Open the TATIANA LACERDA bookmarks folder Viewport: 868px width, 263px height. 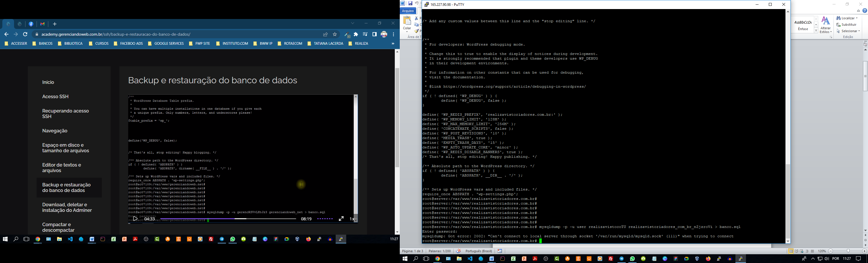[x=325, y=43]
